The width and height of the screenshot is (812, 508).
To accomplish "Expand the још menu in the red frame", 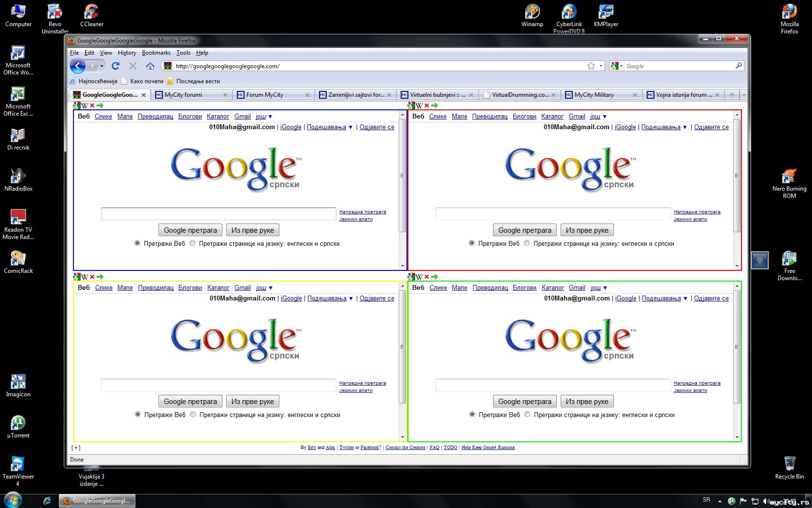I will click(x=598, y=117).
